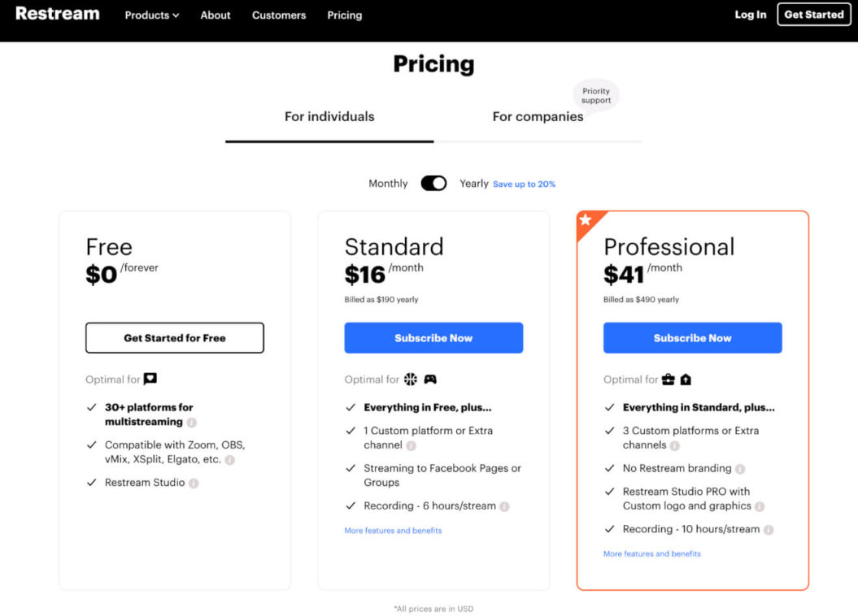
Task: Click the $41 /month price
Action: click(x=642, y=273)
